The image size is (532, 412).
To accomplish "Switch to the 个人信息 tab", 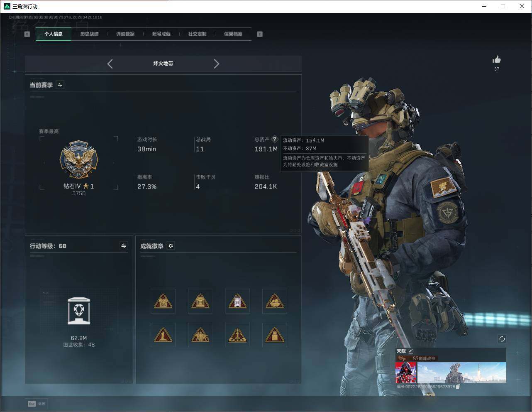I will coord(54,34).
